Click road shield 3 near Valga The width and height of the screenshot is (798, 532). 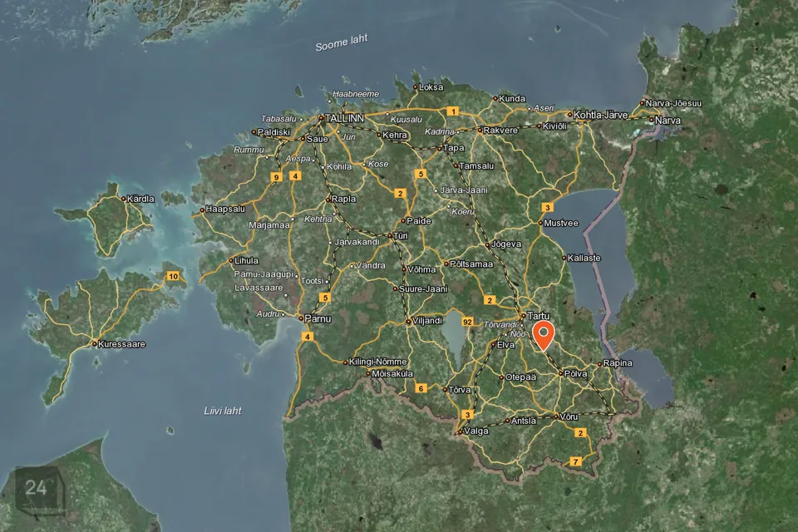468,415
